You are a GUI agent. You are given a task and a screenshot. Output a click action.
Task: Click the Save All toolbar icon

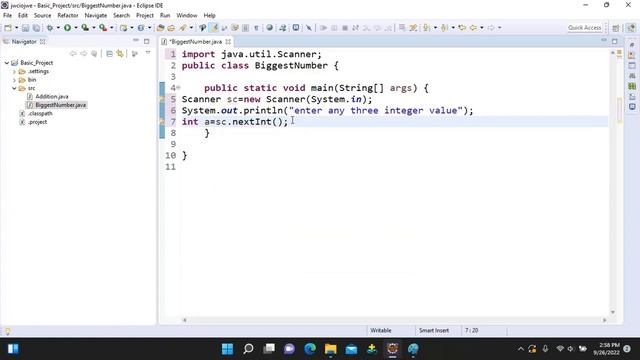(x=36, y=28)
